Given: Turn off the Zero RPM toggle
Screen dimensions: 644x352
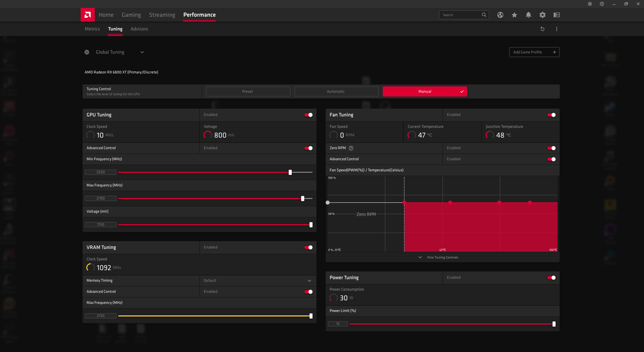Looking at the screenshot, I should coord(551,148).
